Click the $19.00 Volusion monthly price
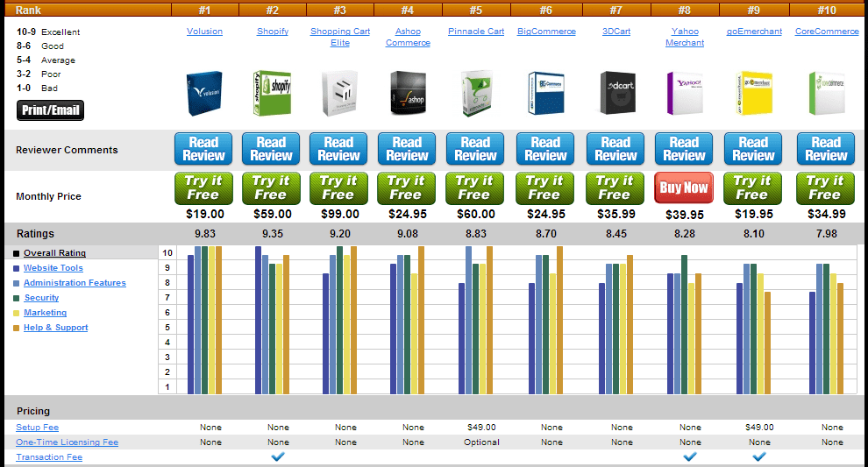This screenshot has width=868, height=467. tap(205, 214)
